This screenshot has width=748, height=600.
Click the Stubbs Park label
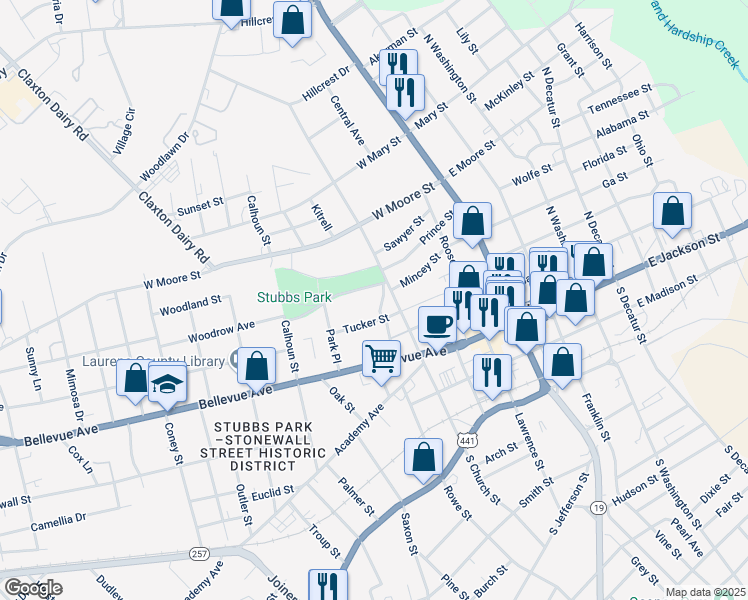294,297
